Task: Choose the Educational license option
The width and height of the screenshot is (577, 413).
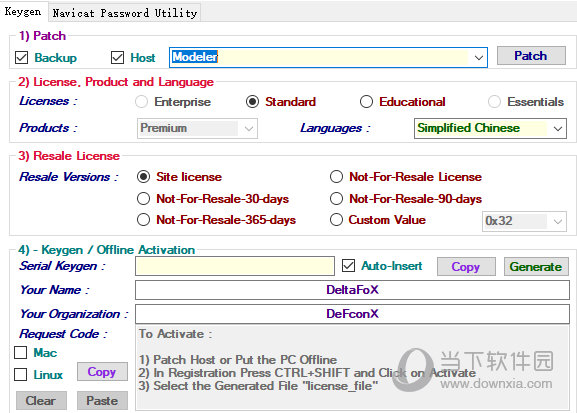Action: tap(367, 102)
